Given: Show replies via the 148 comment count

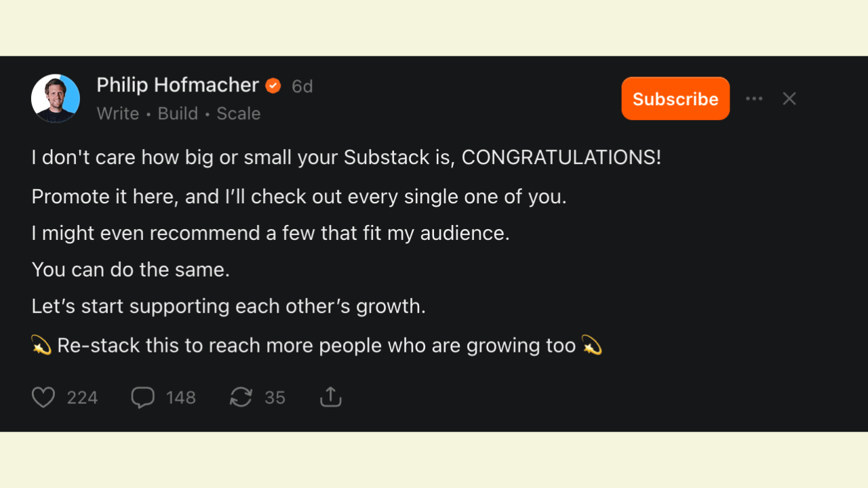Looking at the screenshot, I should coord(181,398).
